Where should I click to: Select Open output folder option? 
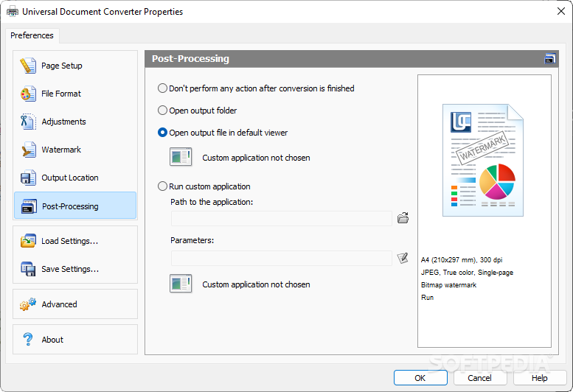(x=198, y=111)
